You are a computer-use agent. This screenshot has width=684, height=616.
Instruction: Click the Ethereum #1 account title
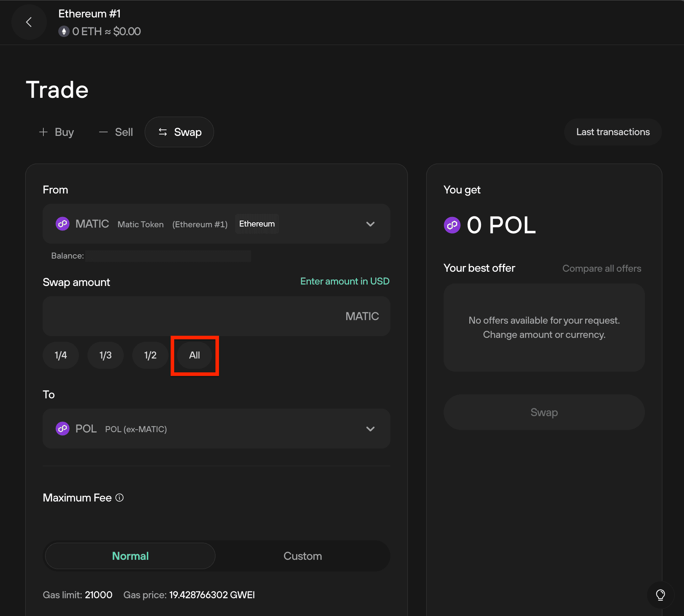[x=90, y=14]
